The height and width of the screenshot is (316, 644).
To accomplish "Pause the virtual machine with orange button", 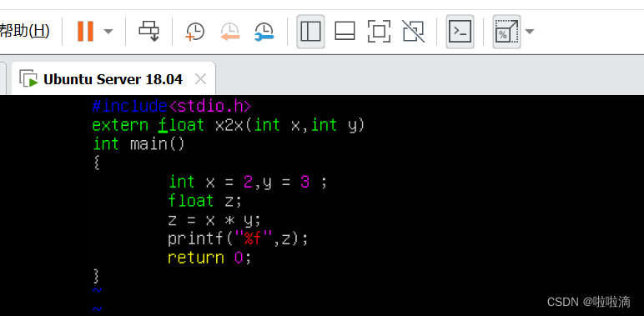I will (x=85, y=31).
